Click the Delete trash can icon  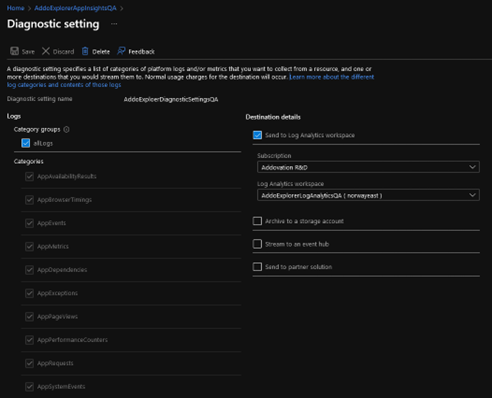click(85, 51)
